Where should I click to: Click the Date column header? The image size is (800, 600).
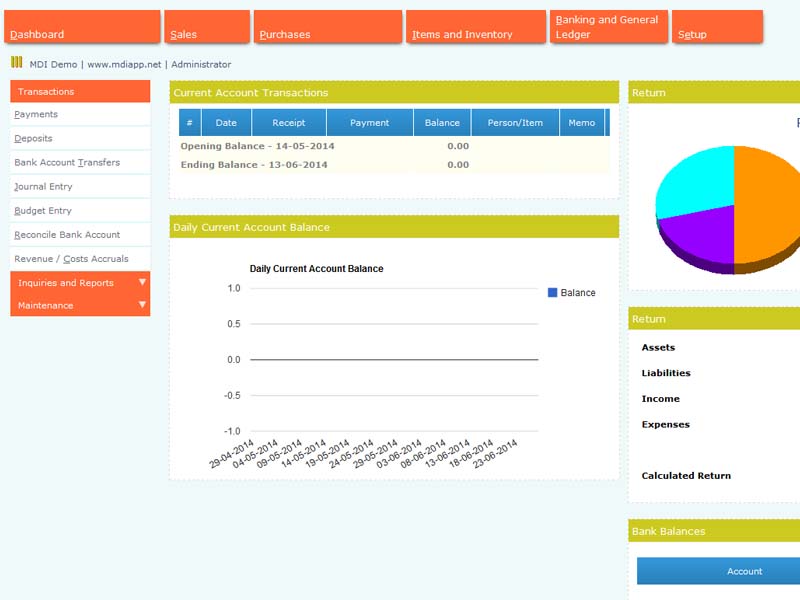(226, 123)
